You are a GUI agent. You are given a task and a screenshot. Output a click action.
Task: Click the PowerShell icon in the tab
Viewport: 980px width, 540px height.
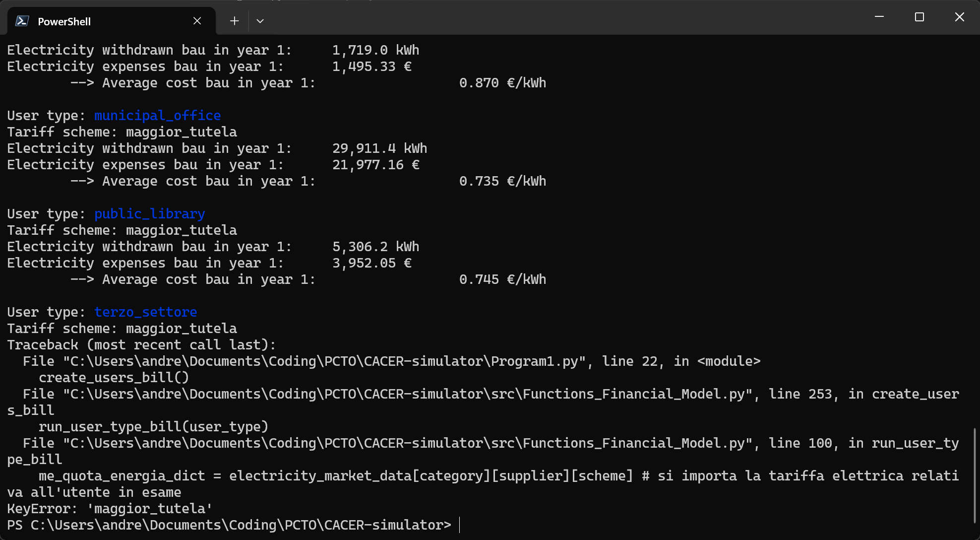pos(22,21)
